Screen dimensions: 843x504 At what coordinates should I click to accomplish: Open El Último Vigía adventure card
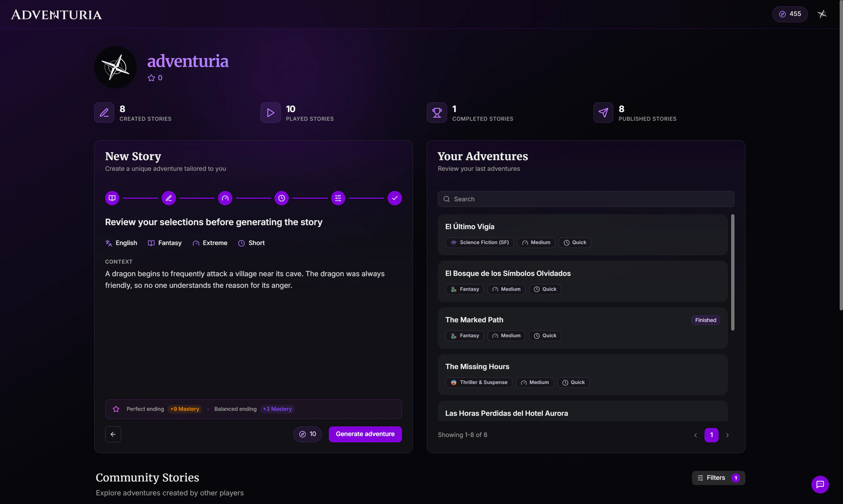[x=469, y=226]
